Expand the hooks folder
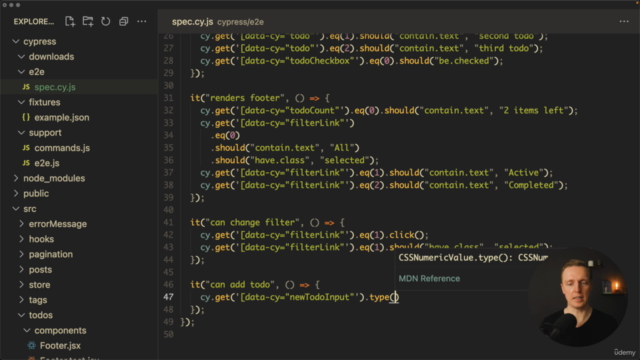 point(21,239)
